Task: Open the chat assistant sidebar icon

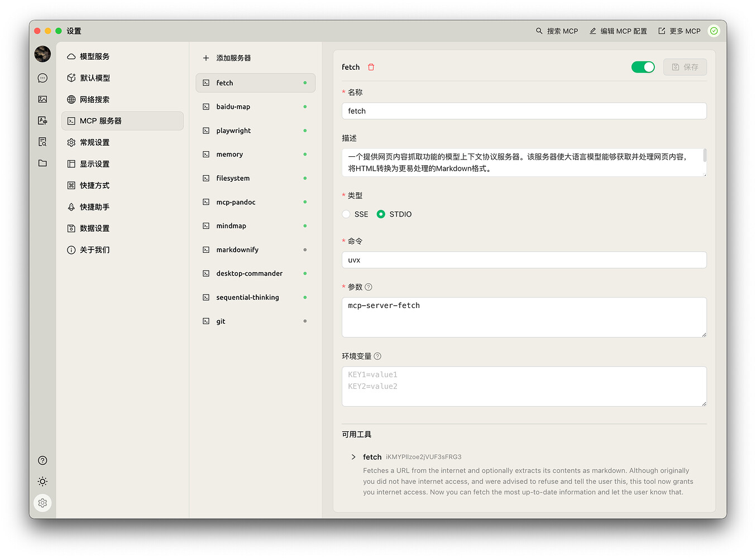Action: [42, 78]
